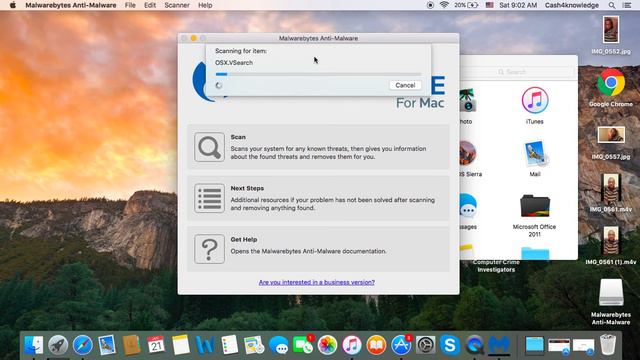Open Contacts in the Dock
Screen dimensions: 640x360
[131, 345]
